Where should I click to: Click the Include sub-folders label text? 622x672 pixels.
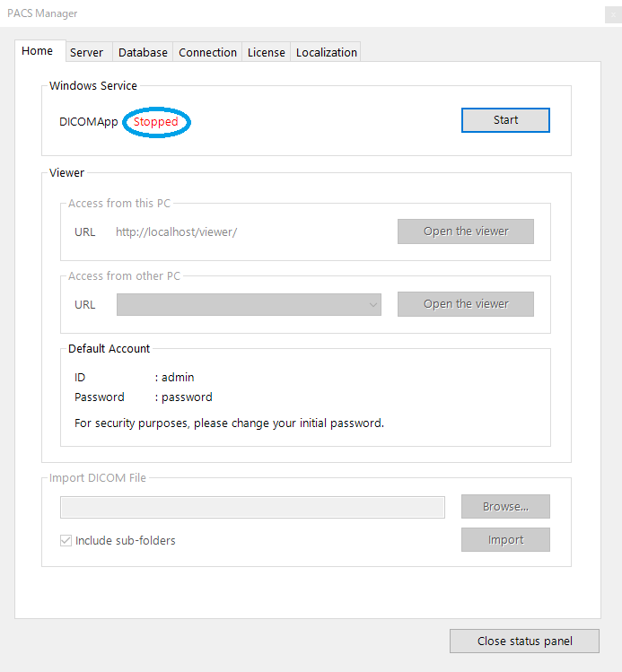point(125,540)
